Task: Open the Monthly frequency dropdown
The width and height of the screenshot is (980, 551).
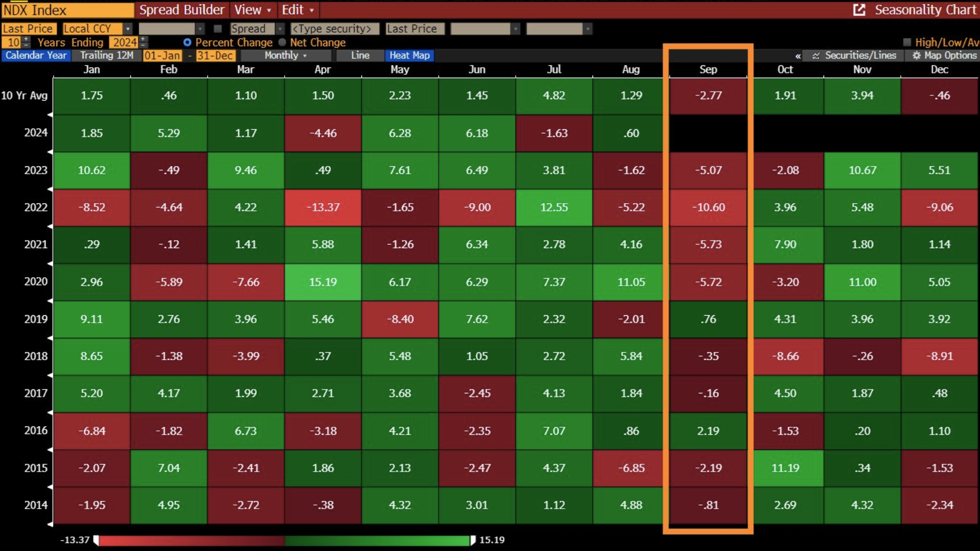Action: (286, 56)
